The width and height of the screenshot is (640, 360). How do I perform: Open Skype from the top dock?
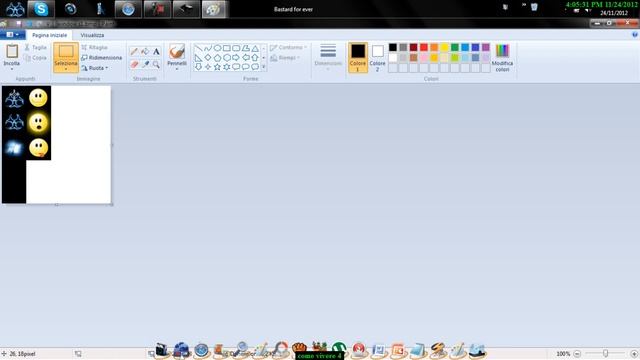click(x=41, y=9)
